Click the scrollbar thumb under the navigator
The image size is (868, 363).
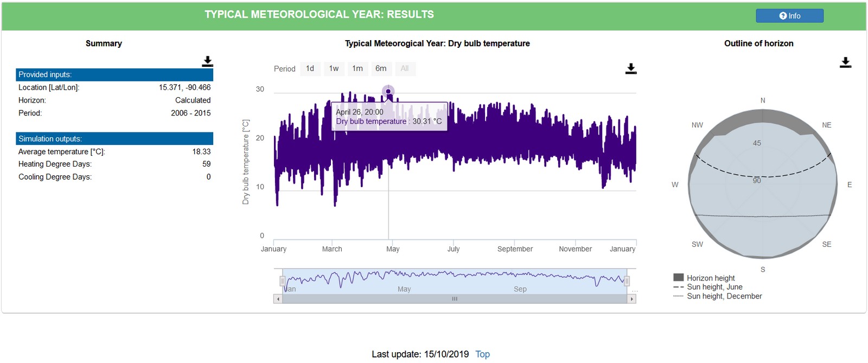coord(455,299)
